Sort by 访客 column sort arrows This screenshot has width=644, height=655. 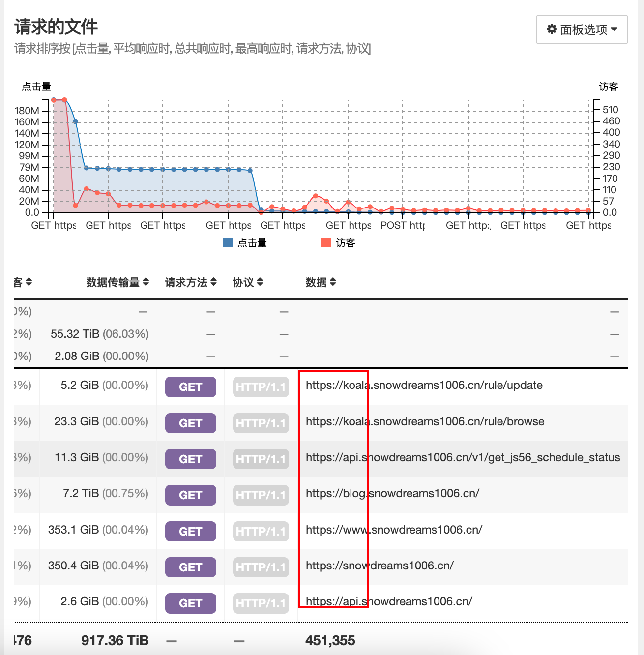click(x=29, y=282)
